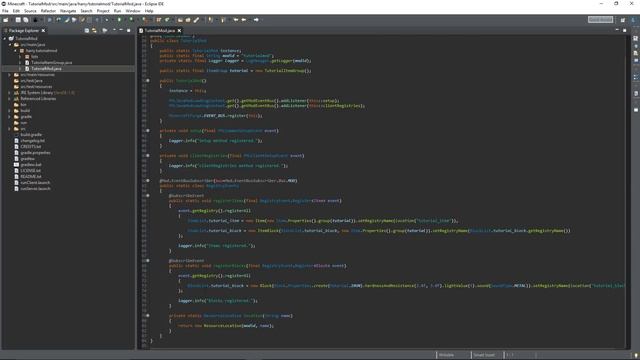Maximize the editor area
The height and width of the screenshot is (360, 640).
(x=624, y=30)
